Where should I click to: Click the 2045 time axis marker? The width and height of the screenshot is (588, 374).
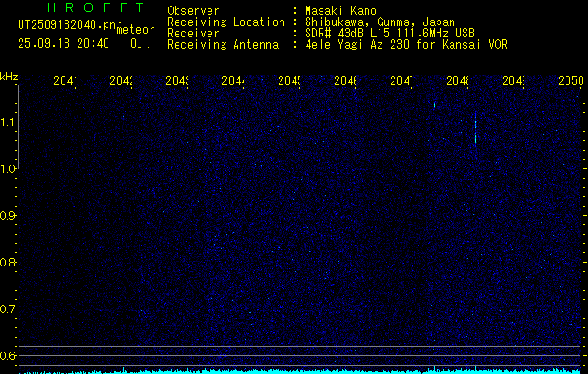289,81
